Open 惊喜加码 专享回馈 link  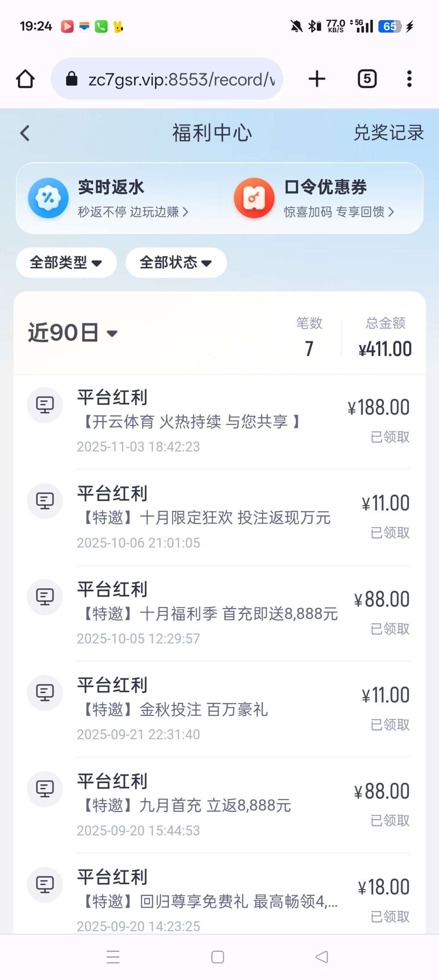(x=338, y=212)
